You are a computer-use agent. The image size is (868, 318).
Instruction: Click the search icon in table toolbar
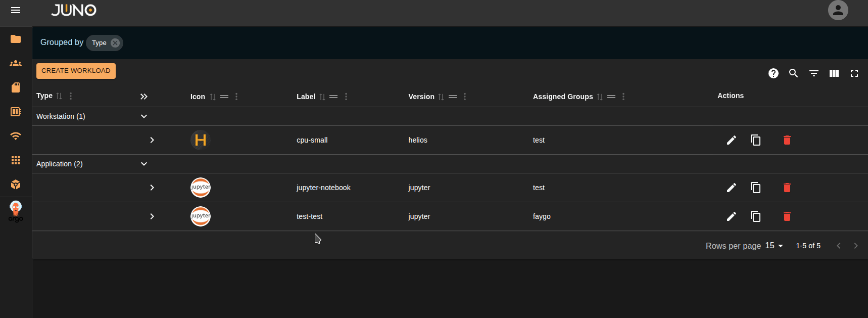(x=793, y=73)
